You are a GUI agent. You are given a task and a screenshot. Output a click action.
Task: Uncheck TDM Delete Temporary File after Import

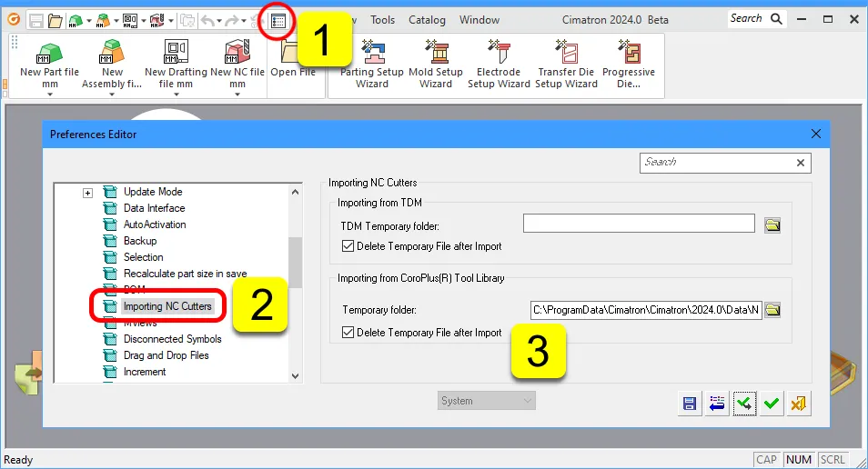click(348, 246)
